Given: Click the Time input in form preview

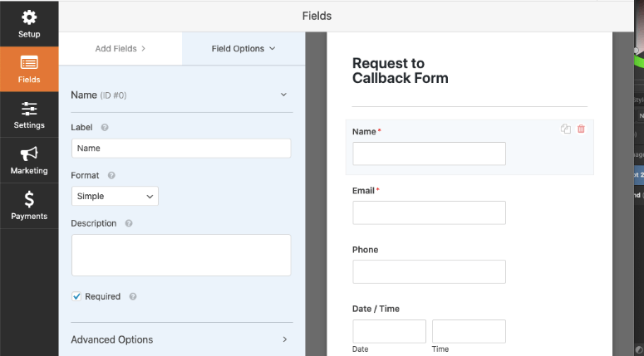Looking at the screenshot, I should pyautogui.click(x=469, y=331).
